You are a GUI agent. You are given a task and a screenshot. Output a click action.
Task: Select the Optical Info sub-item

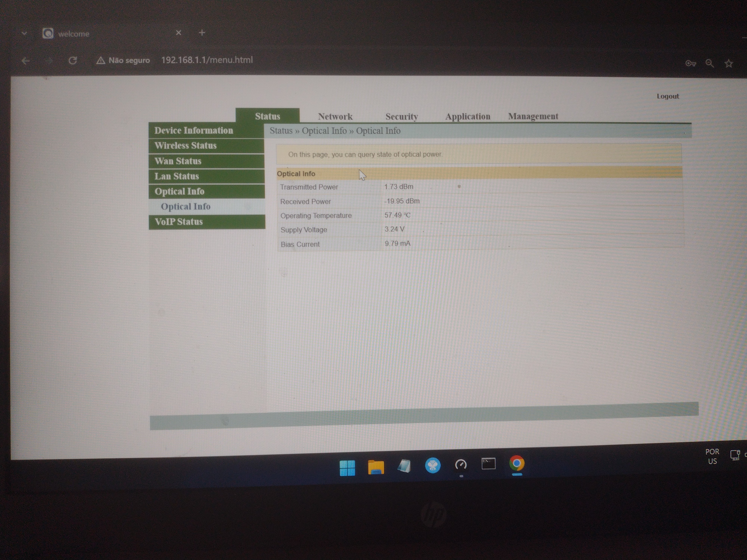coord(186,207)
